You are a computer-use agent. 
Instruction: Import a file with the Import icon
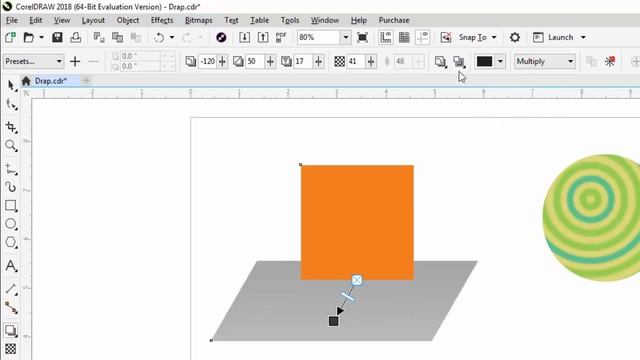[244, 38]
